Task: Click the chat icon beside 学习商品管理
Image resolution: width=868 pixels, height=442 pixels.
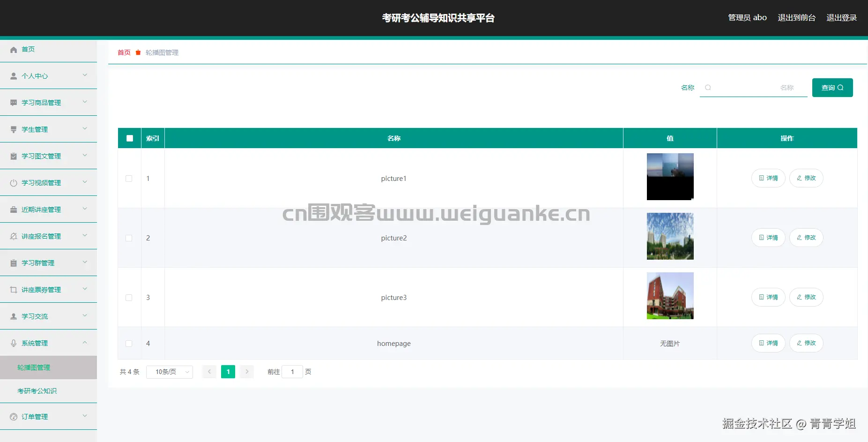Action: tap(13, 102)
